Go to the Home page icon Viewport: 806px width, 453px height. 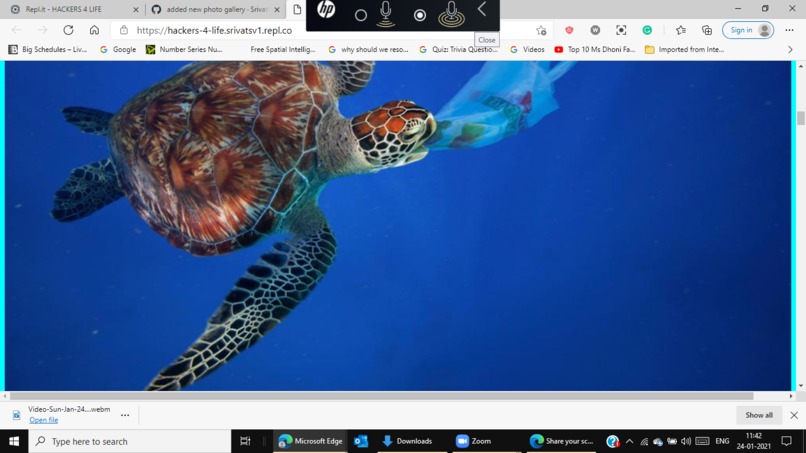94,30
